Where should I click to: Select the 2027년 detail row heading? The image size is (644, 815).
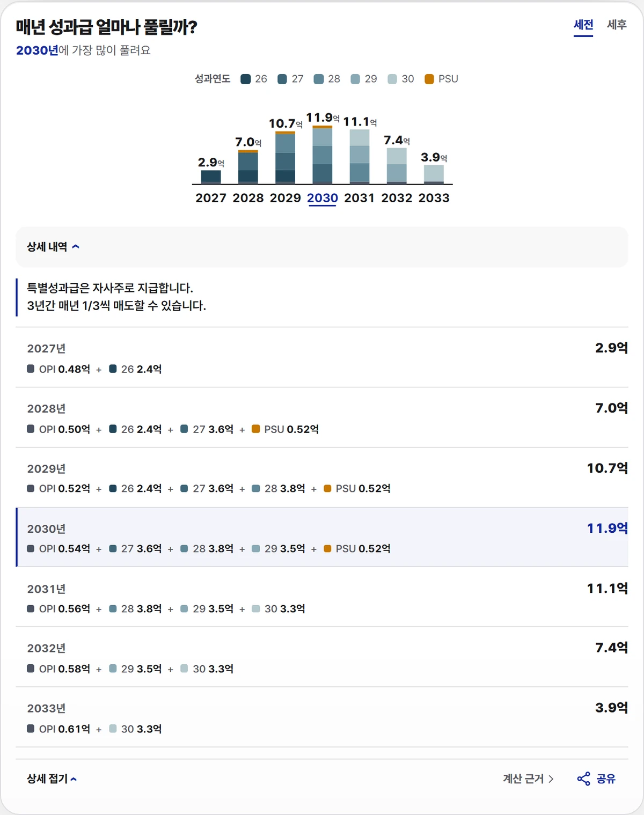pyautogui.click(x=46, y=349)
